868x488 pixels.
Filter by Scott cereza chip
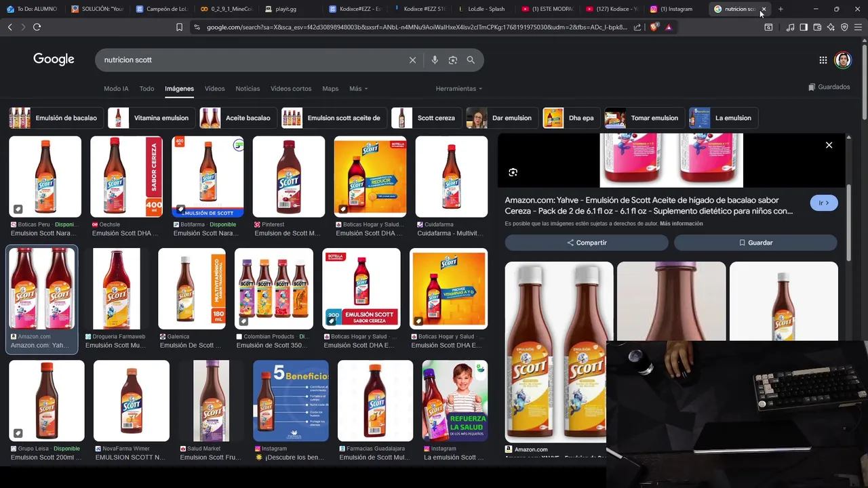pyautogui.click(x=427, y=118)
